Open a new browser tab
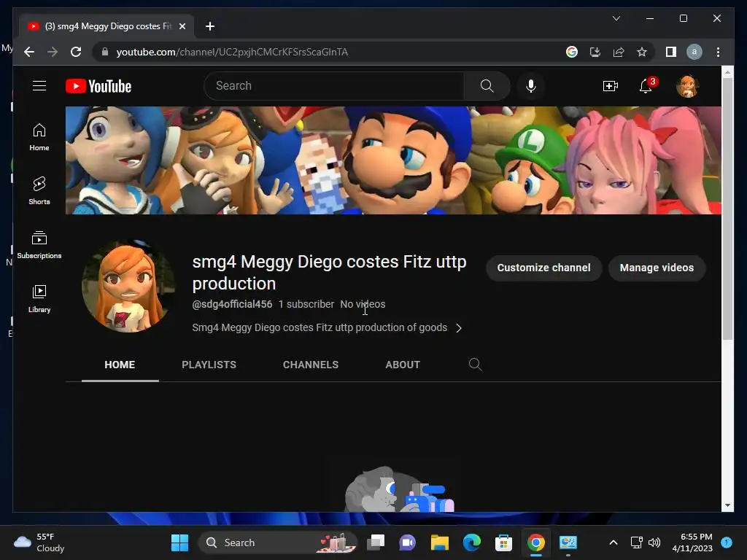 tap(209, 26)
